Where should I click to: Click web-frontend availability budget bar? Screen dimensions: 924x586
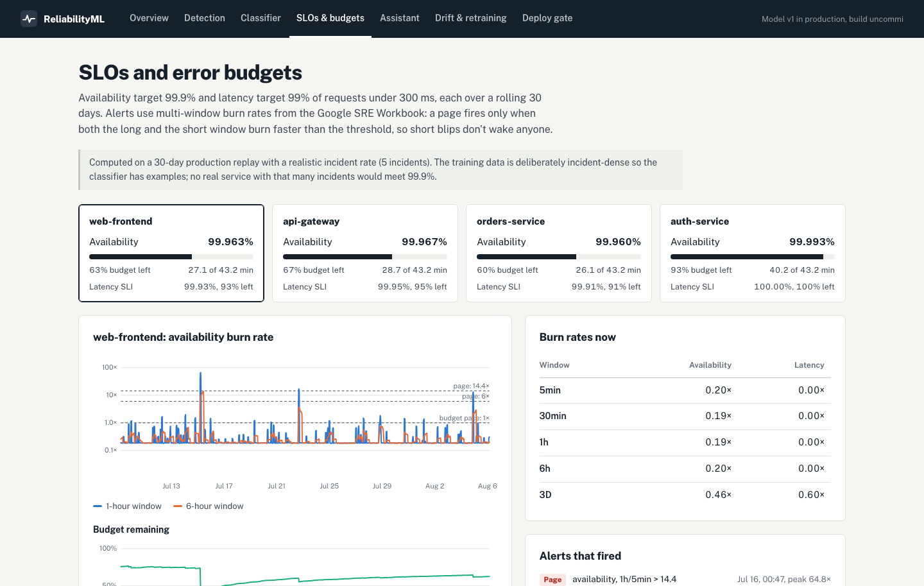click(171, 257)
